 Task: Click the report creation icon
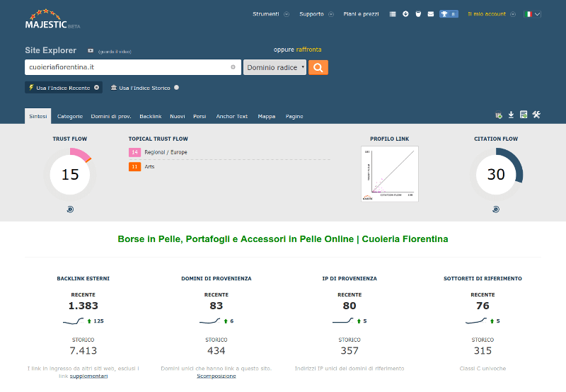pos(524,115)
